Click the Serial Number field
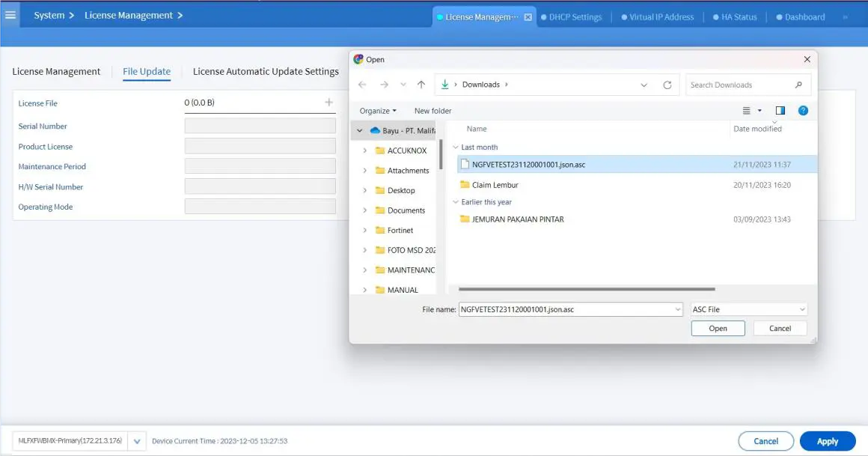The image size is (868, 456). (260, 126)
